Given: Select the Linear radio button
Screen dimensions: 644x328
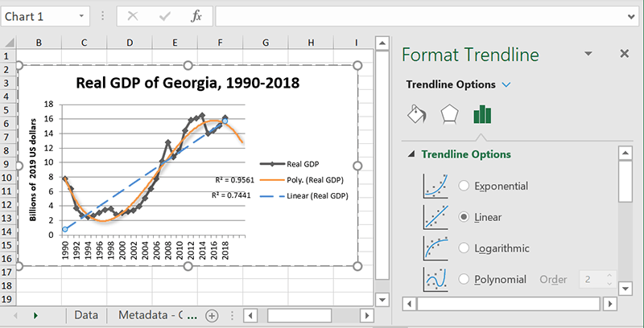Looking at the screenshot, I should [464, 217].
